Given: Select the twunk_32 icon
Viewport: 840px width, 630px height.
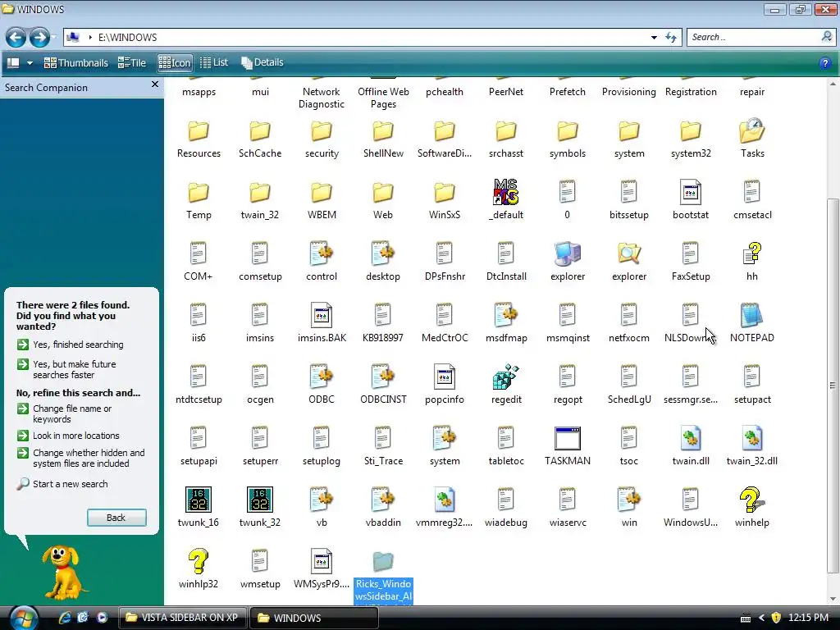Looking at the screenshot, I should pos(260,500).
